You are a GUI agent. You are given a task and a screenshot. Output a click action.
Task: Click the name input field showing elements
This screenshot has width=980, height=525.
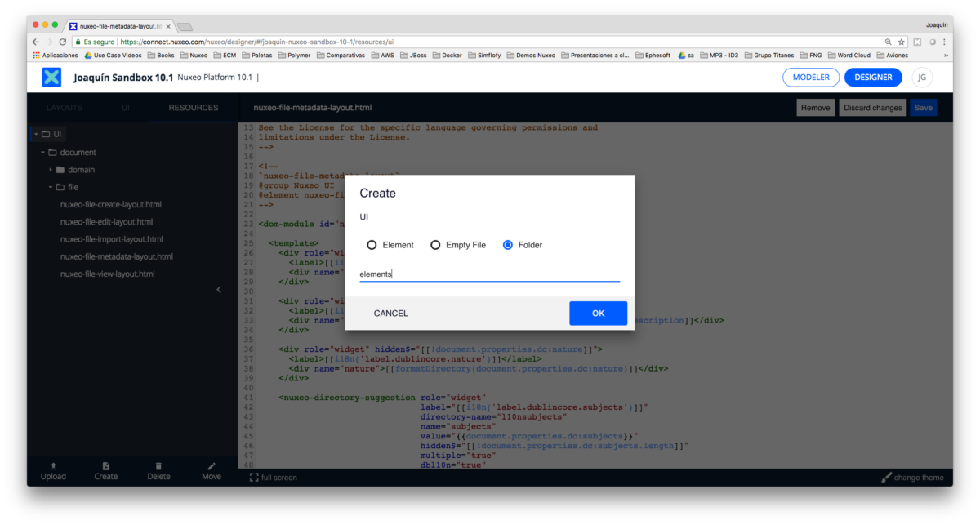click(x=489, y=274)
